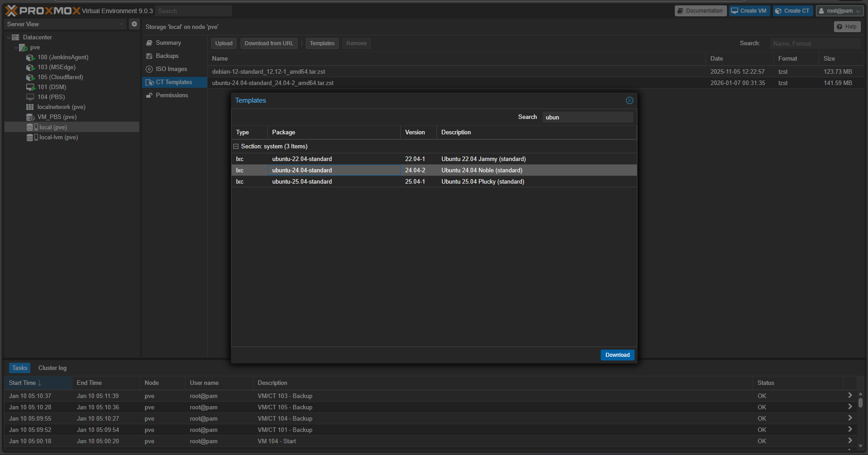Click the Create CT button
The height and width of the screenshot is (455, 868).
point(793,11)
